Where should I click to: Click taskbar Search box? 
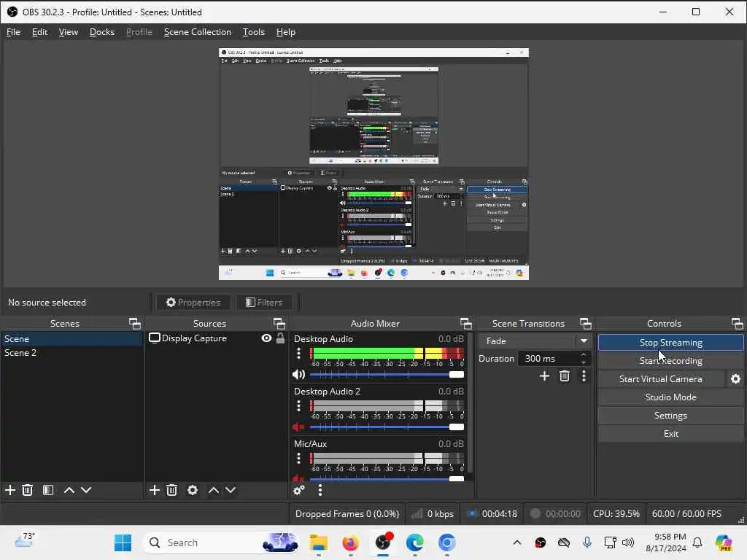click(220, 542)
